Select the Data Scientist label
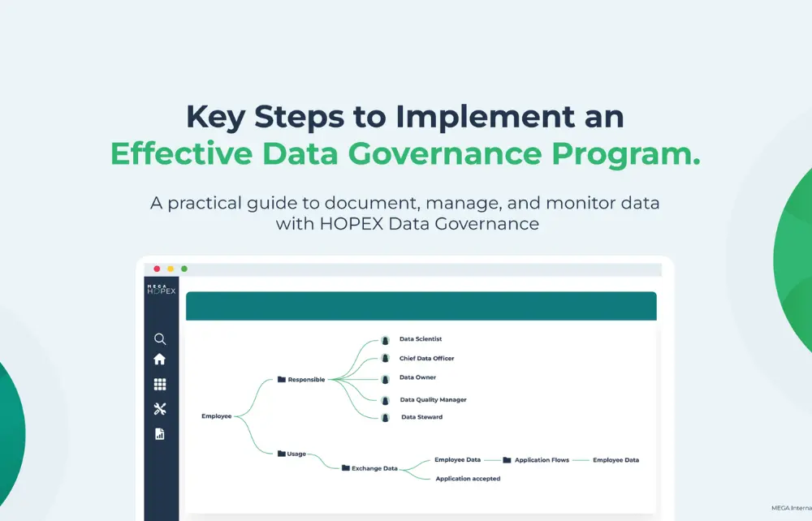This screenshot has height=521, width=812. point(421,339)
